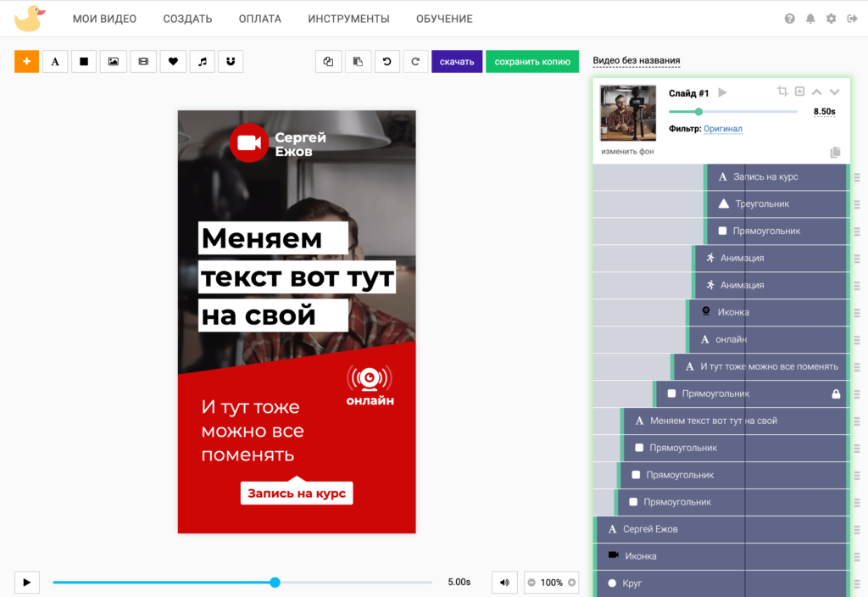Open the Оригинал filter dropdown
The image size is (868, 597).
[x=722, y=129]
